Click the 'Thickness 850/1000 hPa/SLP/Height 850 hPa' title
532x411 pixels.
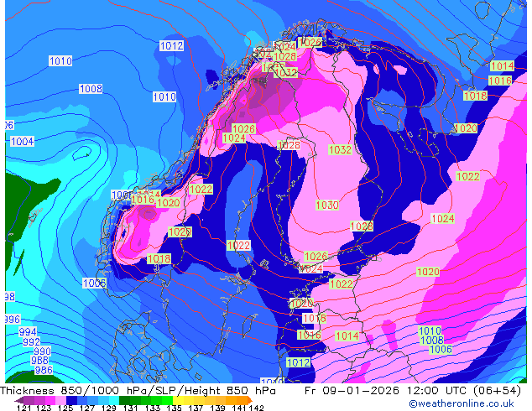pos(138,391)
